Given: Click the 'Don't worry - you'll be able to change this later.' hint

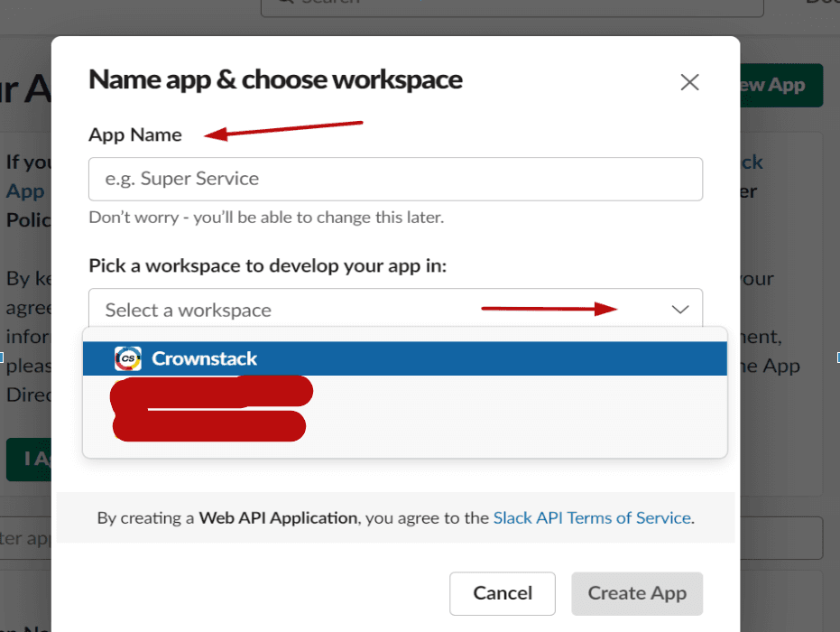Looking at the screenshot, I should pos(266,217).
